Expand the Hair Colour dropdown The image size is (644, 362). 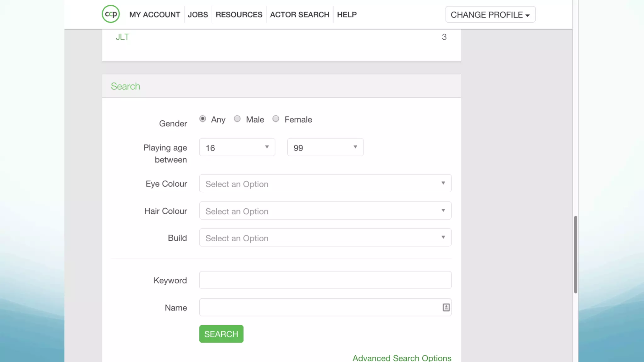pos(325,211)
